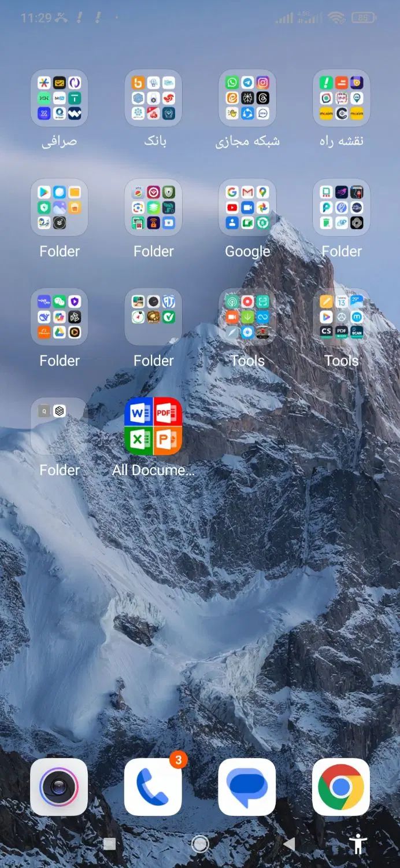Open the Phone app with 3 badge
Screen dimensions: 400x868
pos(153,787)
